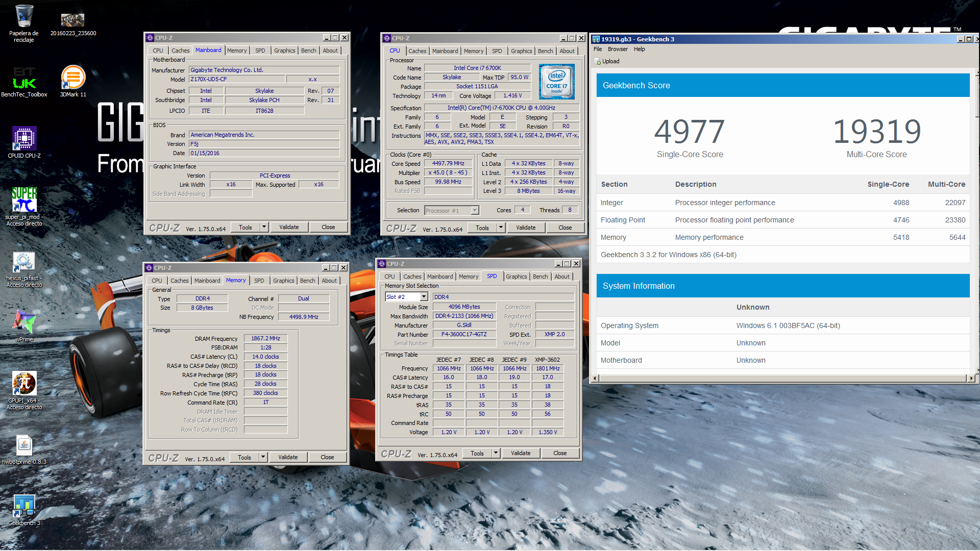Minimize the Geekbench 3 window
980x551 pixels.
pyautogui.click(x=960, y=39)
